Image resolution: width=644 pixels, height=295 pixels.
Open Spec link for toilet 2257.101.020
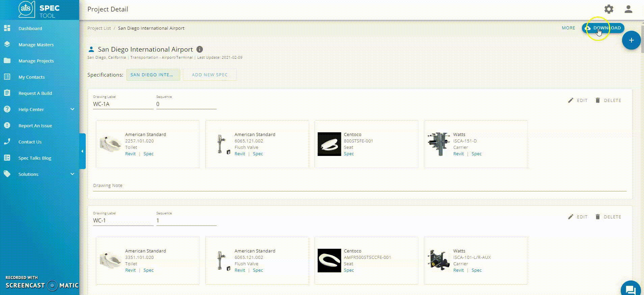click(149, 154)
